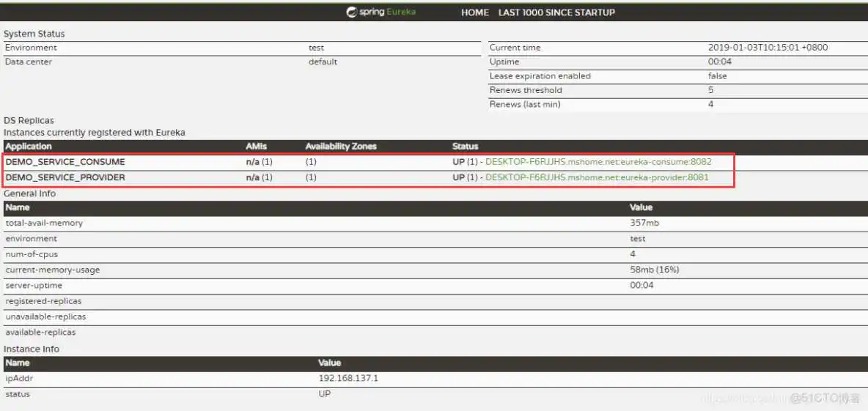
Task: Click the Uptime label
Action: click(x=504, y=62)
